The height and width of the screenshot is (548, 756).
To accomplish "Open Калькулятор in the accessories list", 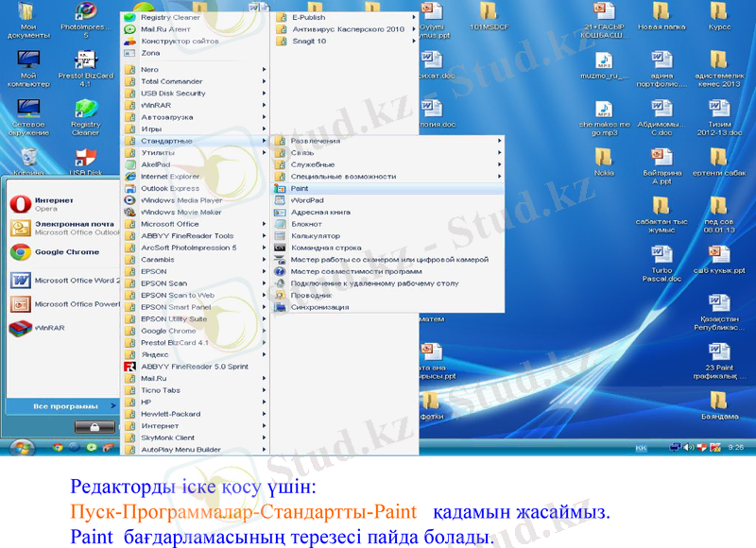I will [316, 235].
